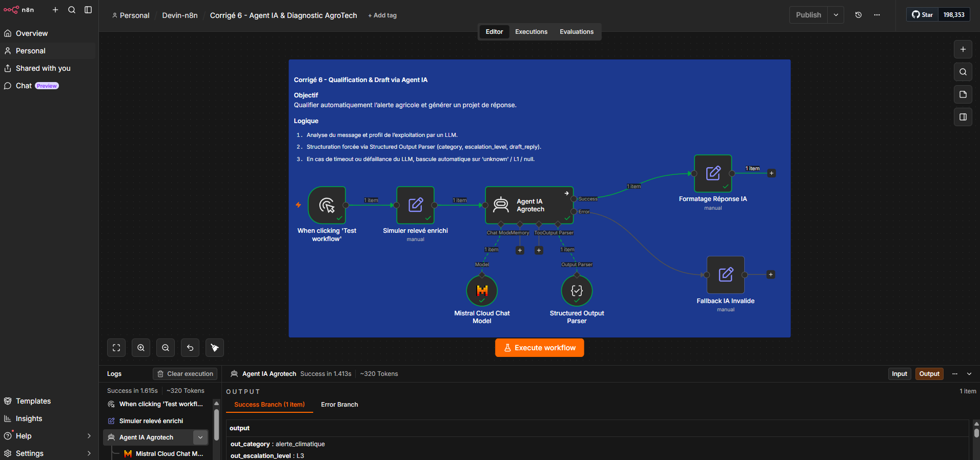Screen dimensions: 980x460
Task: Select 'When clicking Test workfl...' log row
Action: 156,404
